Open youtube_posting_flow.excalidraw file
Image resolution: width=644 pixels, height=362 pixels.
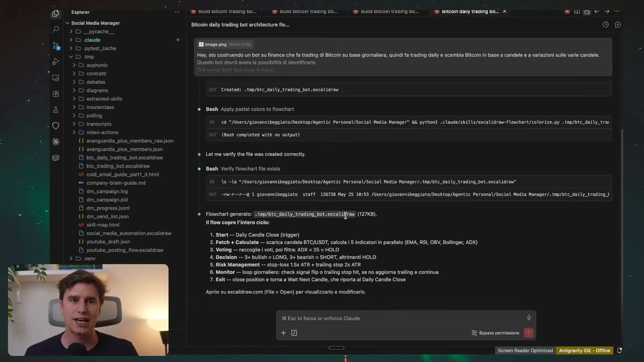[125, 250]
